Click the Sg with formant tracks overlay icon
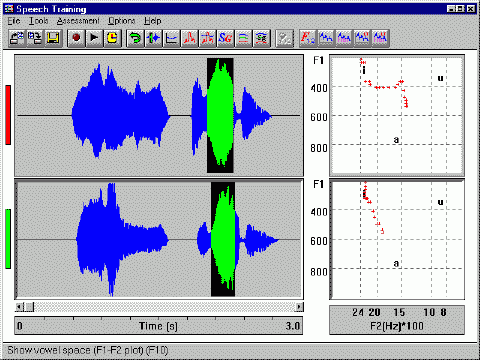 click(x=261, y=38)
